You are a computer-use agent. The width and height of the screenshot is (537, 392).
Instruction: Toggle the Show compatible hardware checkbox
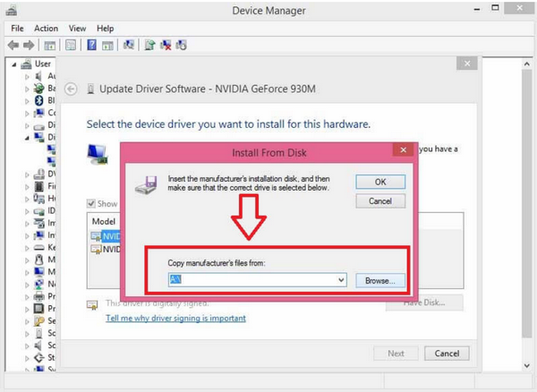tap(90, 203)
